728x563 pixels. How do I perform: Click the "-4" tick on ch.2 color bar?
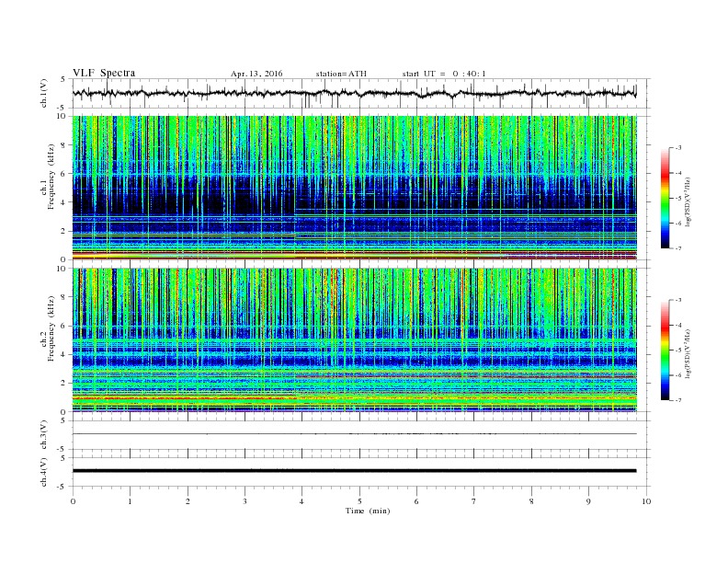tap(677, 325)
